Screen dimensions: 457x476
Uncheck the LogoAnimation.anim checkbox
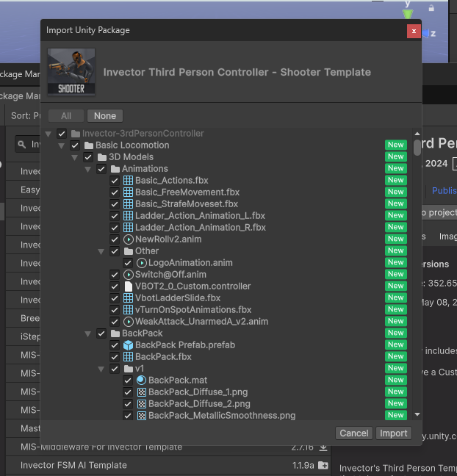(x=128, y=263)
